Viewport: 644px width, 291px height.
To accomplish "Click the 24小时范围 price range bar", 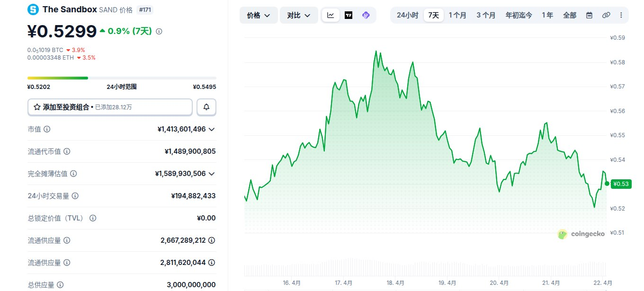I will 122,78.
